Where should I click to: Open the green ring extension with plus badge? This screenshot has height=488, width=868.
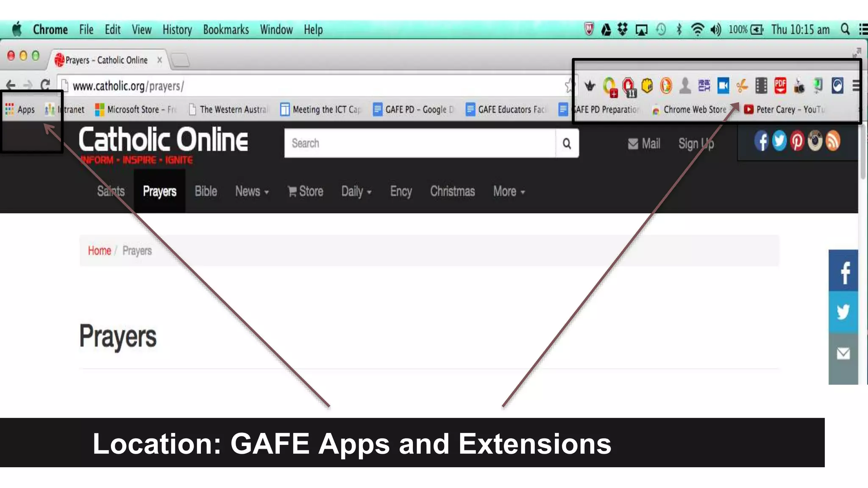610,86
